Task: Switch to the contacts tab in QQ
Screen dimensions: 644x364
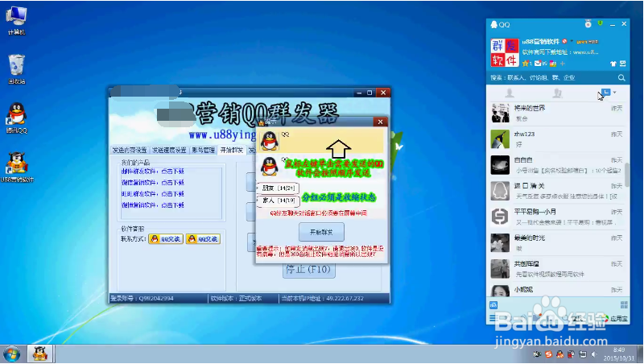Action: [x=510, y=93]
